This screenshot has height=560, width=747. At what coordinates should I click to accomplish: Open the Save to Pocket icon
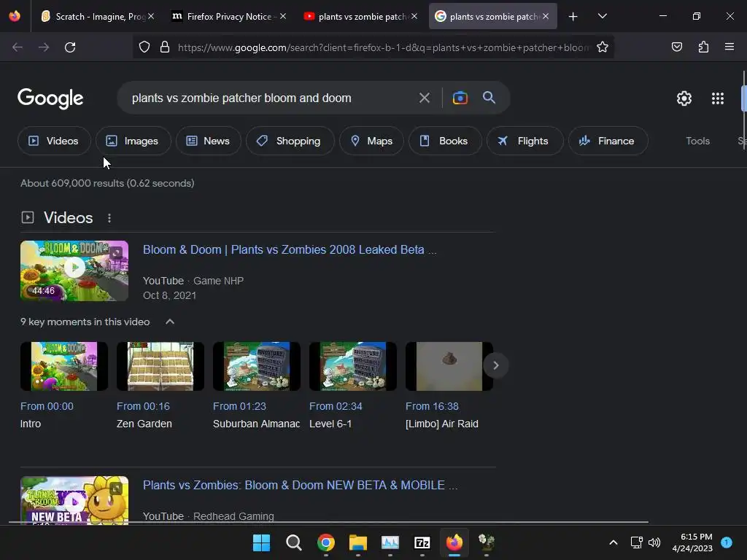[676, 47]
